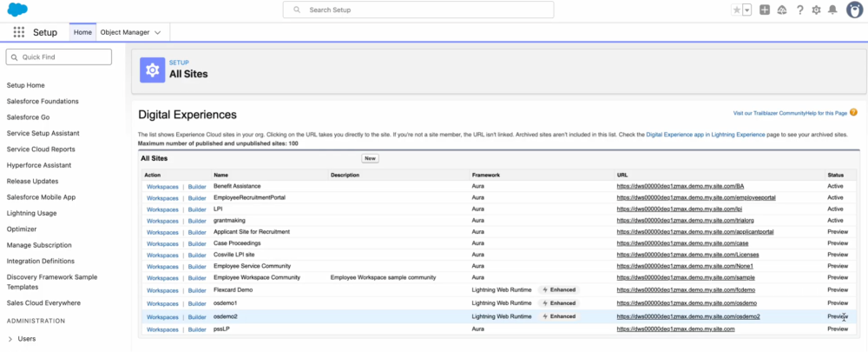The image size is (868, 352).
Task: Expand the Users section in sidebar
Action: (x=10, y=339)
